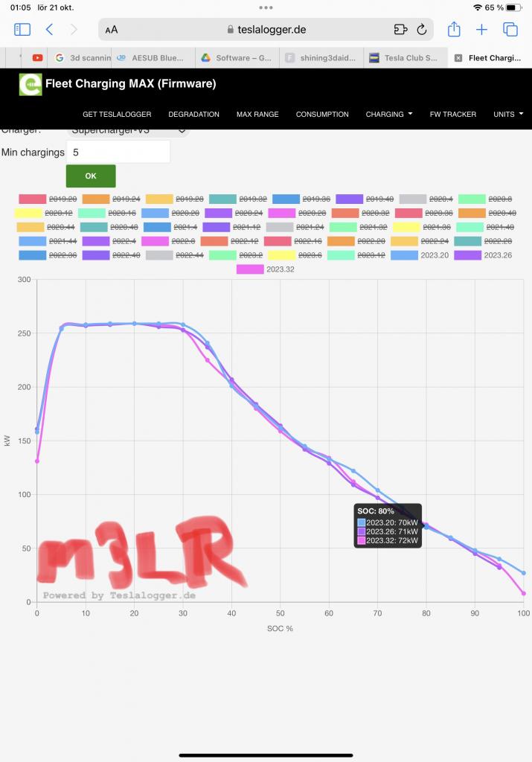532x762 pixels.
Task: Tap the multitasking three dots at top
Action: (266, 7)
